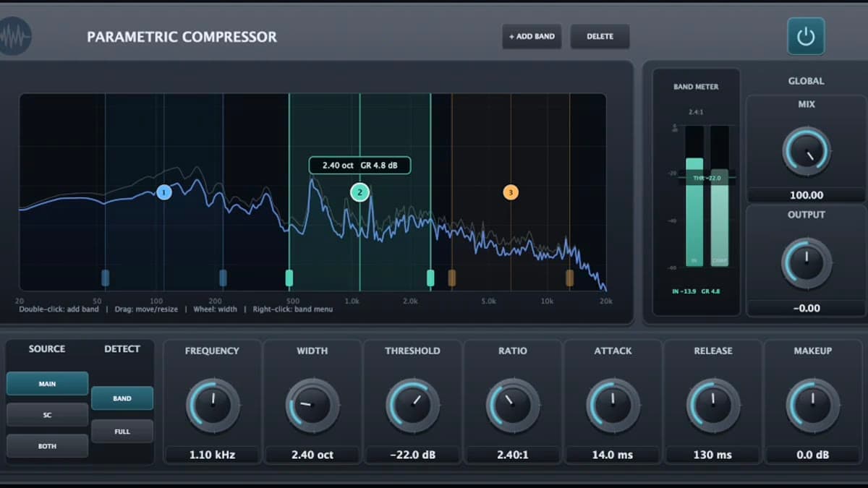This screenshot has width=868, height=488.
Task: Click the 2.40:1 ratio value field
Action: click(513, 455)
